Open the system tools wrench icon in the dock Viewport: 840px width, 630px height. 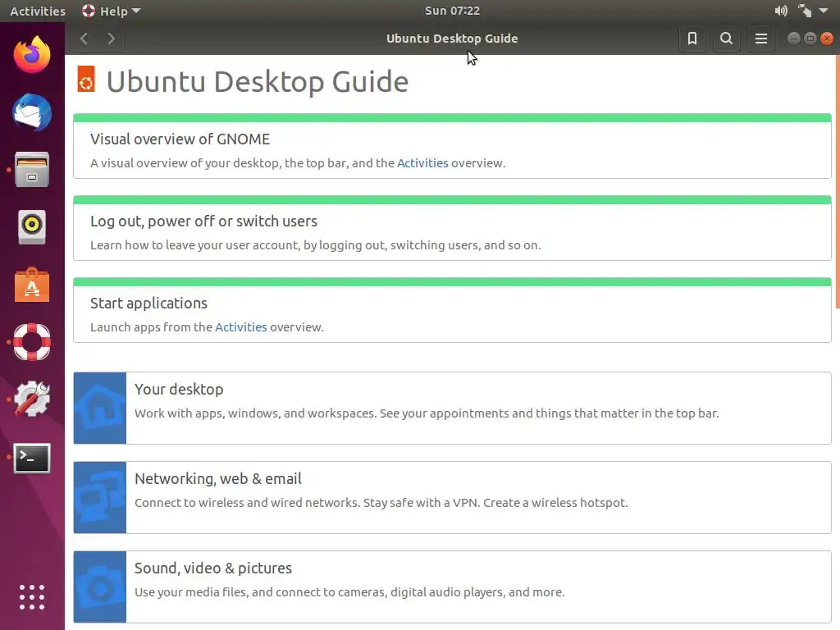click(32, 399)
